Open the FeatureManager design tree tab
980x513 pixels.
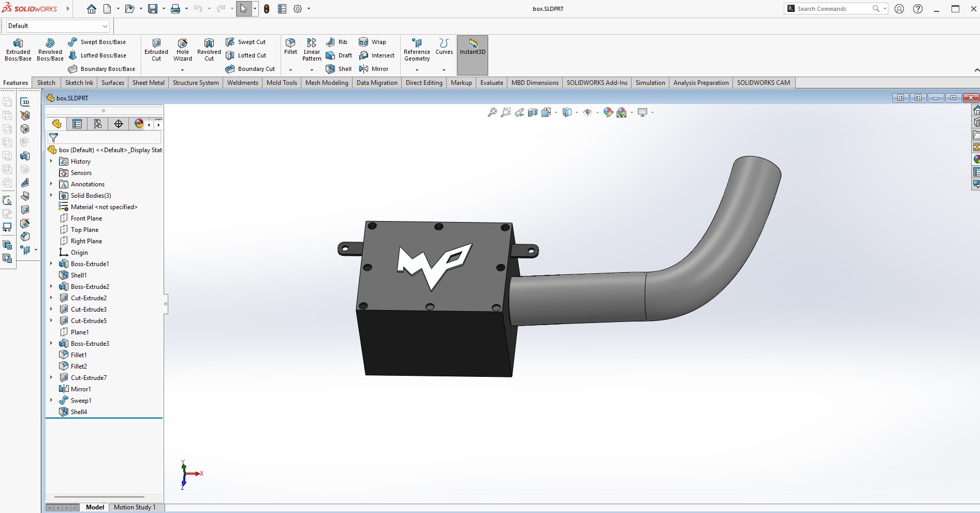pyautogui.click(x=56, y=124)
